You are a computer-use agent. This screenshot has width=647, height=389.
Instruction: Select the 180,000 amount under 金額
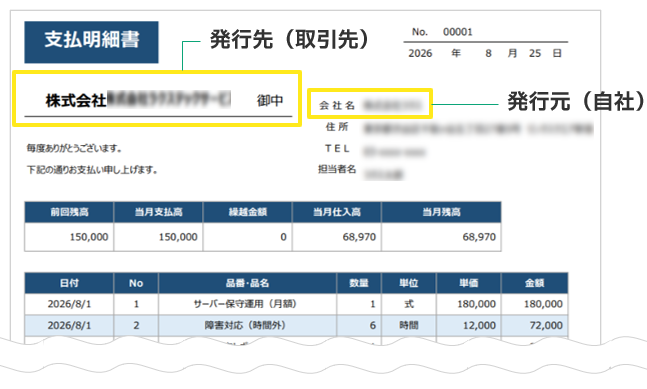click(543, 304)
